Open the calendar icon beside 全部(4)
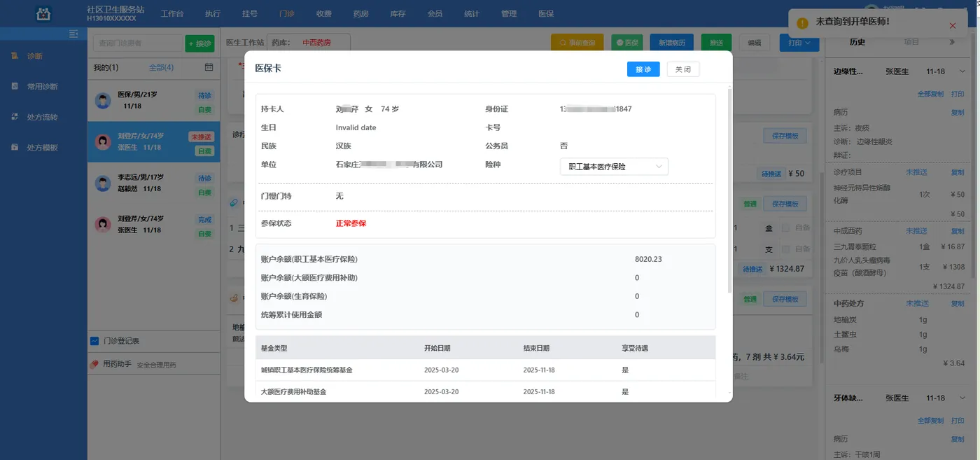 [x=210, y=66]
